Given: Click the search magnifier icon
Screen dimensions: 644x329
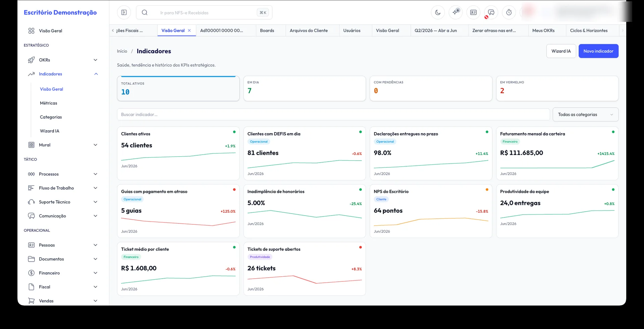Looking at the screenshot, I should tap(145, 12).
